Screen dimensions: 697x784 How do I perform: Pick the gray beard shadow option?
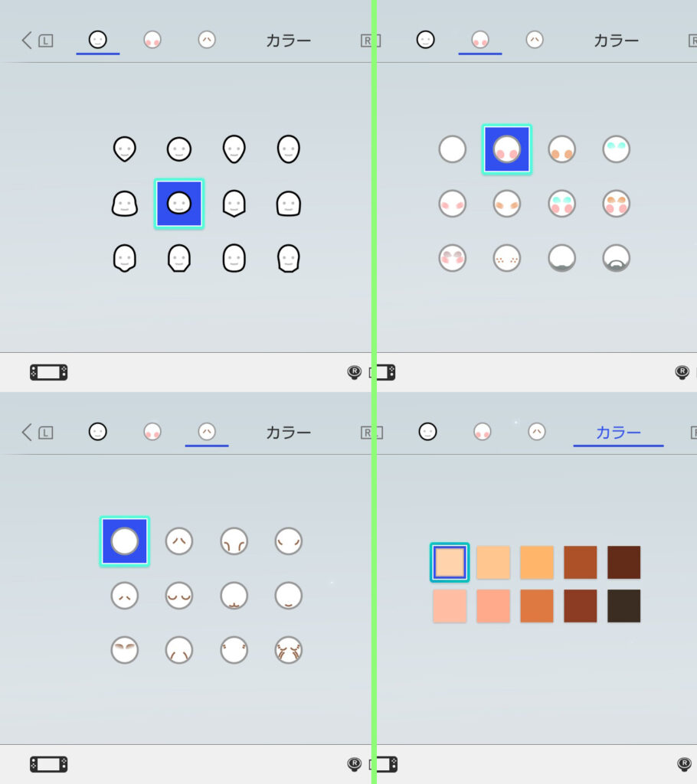tap(561, 258)
